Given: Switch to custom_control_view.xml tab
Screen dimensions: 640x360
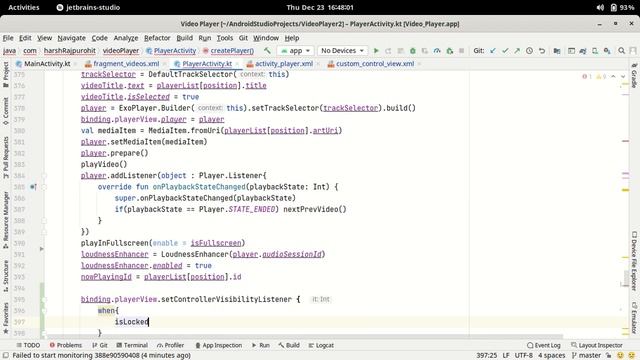Looking at the screenshot, I should click(371, 64).
